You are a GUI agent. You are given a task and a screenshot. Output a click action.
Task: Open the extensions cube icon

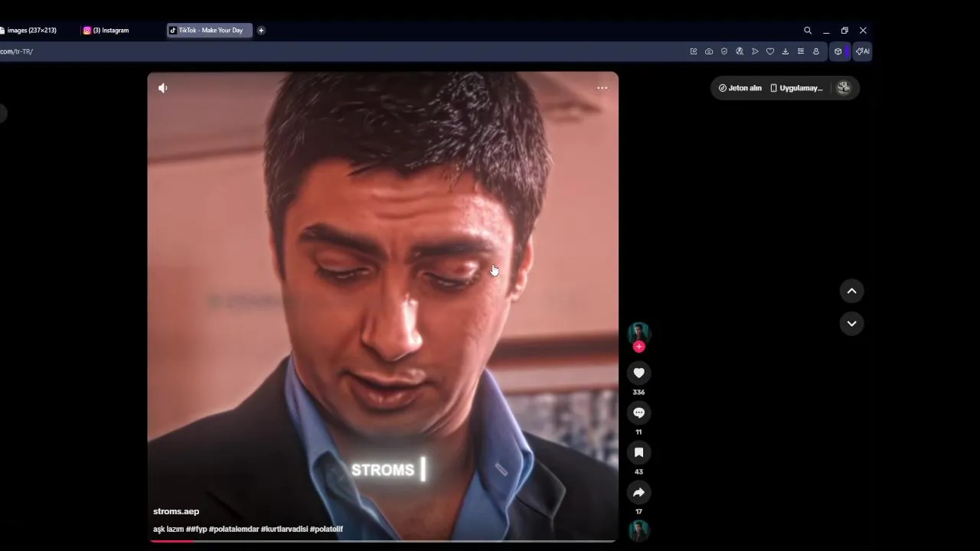click(x=838, y=51)
